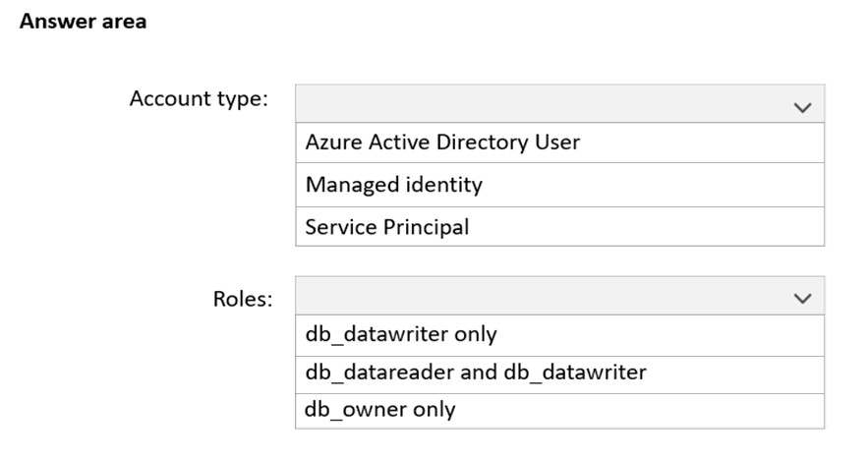Image resolution: width=868 pixels, height=460 pixels.
Task: Pick the Service Principal option
Action: point(559,226)
